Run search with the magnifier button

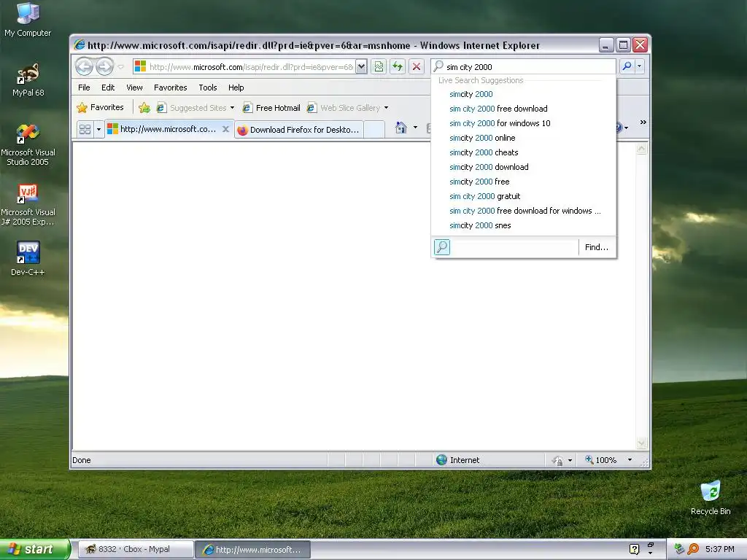(x=627, y=66)
